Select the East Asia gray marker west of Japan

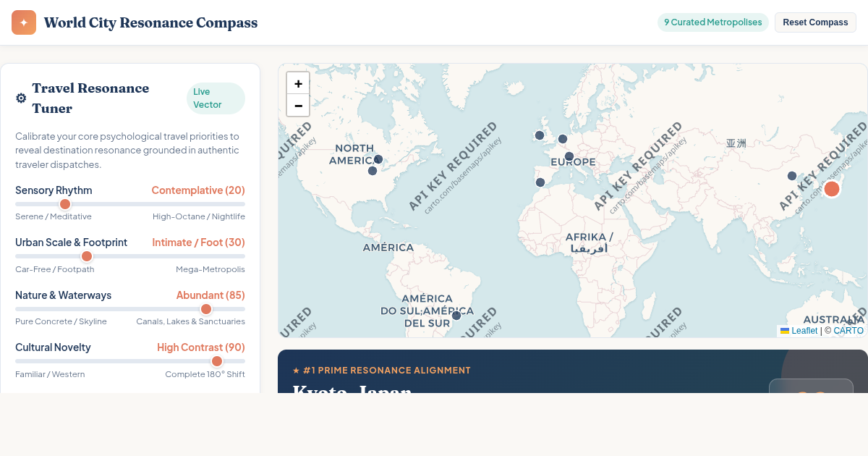(x=792, y=176)
